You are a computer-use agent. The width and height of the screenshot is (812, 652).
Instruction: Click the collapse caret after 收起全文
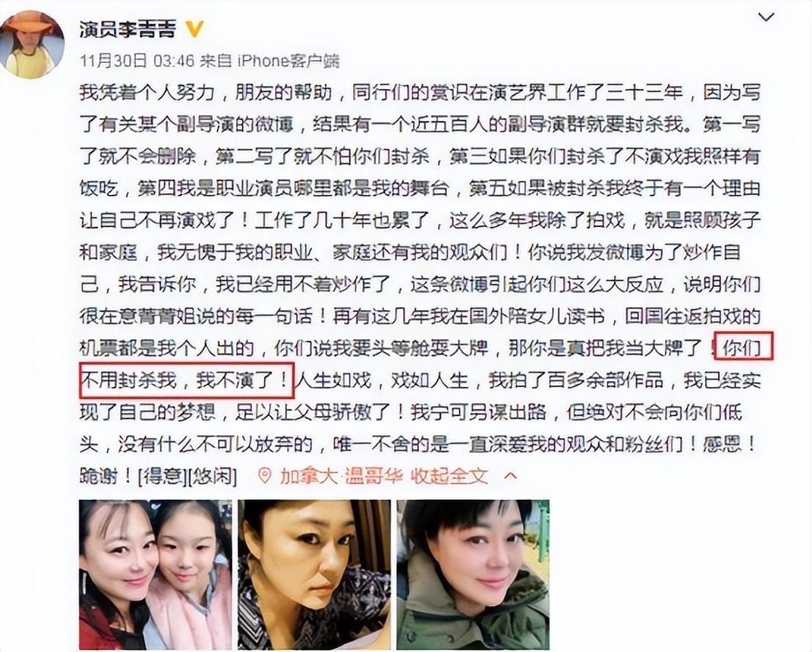[x=511, y=475]
